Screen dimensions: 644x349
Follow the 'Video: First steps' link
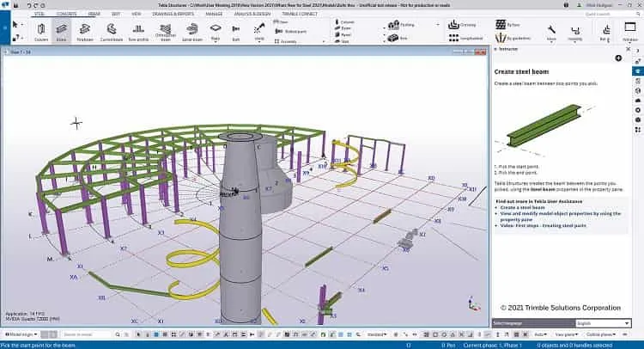pyautogui.click(x=543, y=226)
